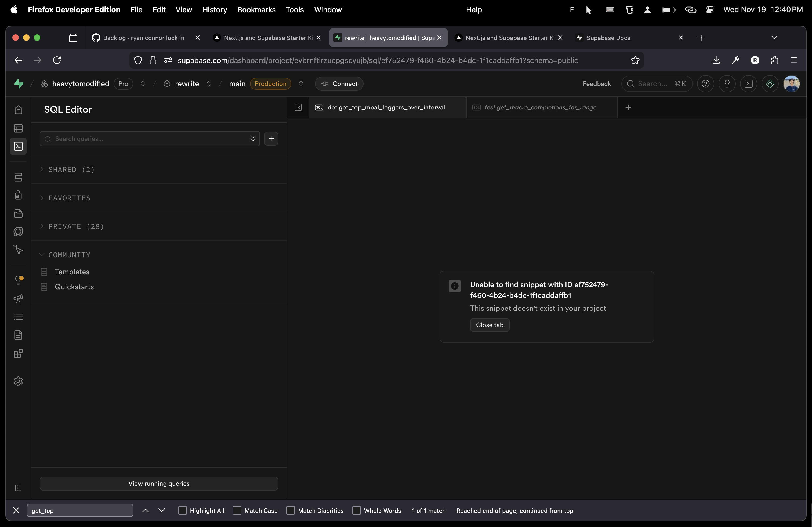Image resolution: width=812 pixels, height=527 pixels.
Task: Collapse SQL editor sidebar panel icon
Action: point(298,107)
